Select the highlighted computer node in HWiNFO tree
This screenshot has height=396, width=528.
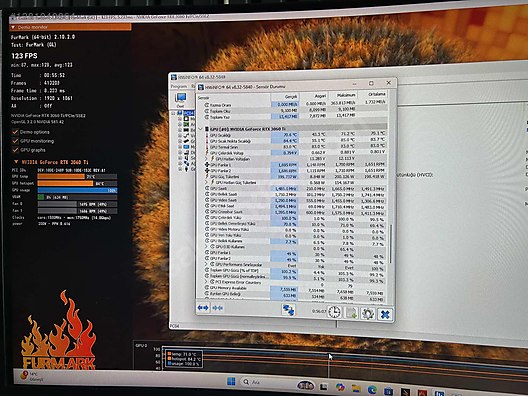point(189,113)
